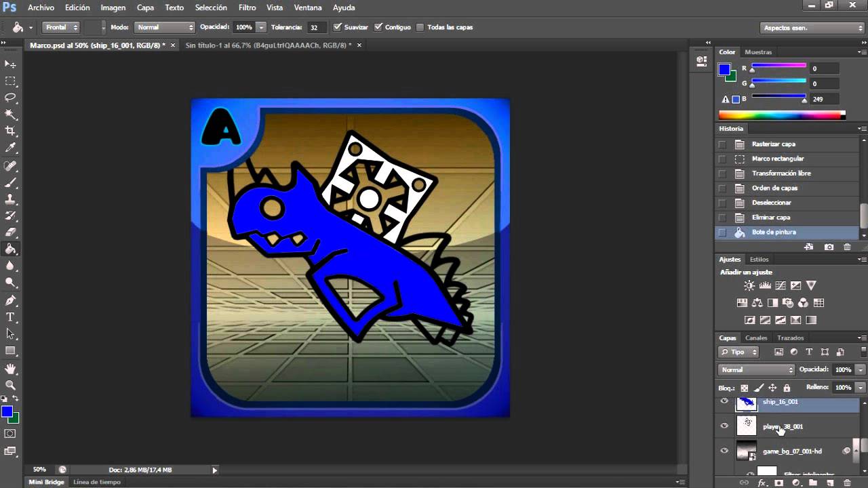Select the Magic Wand tool
Screen dimensions: 868x488
pos(10,115)
